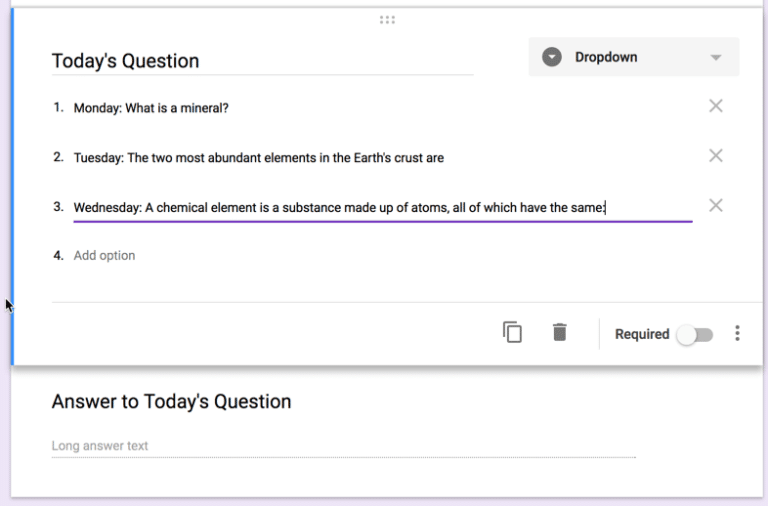
Task: Grab the six-dot drag handle
Action: coord(387,20)
